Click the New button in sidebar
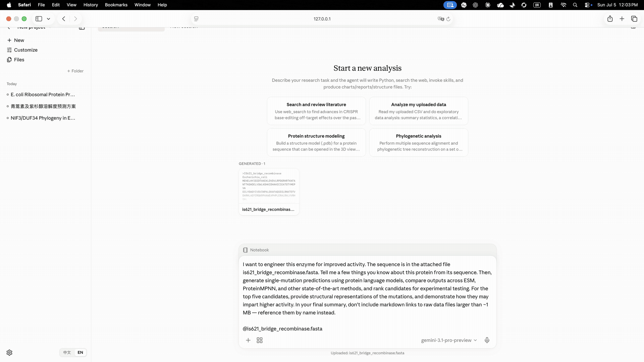 [15, 40]
